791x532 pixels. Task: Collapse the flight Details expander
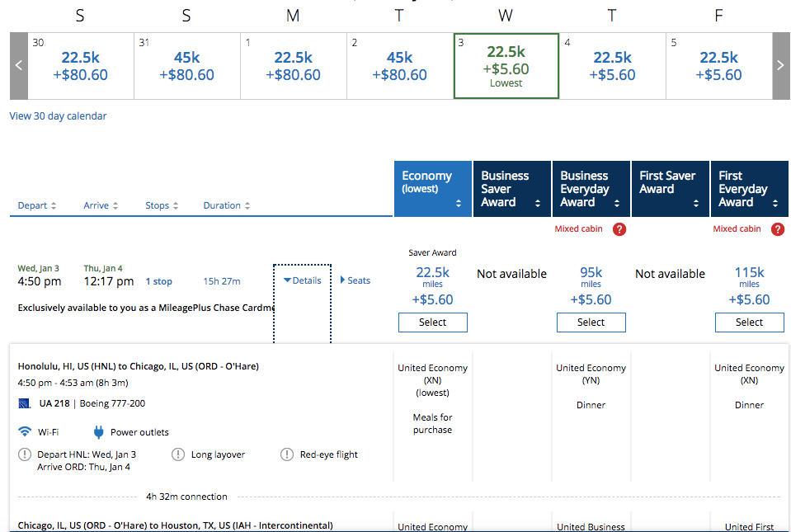(302, 280)
